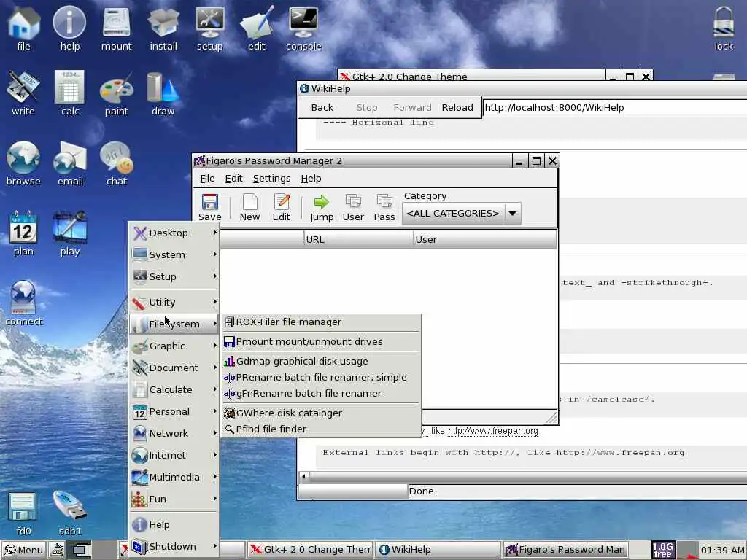
Task: Open the email desktop icon
Action: 69,163
